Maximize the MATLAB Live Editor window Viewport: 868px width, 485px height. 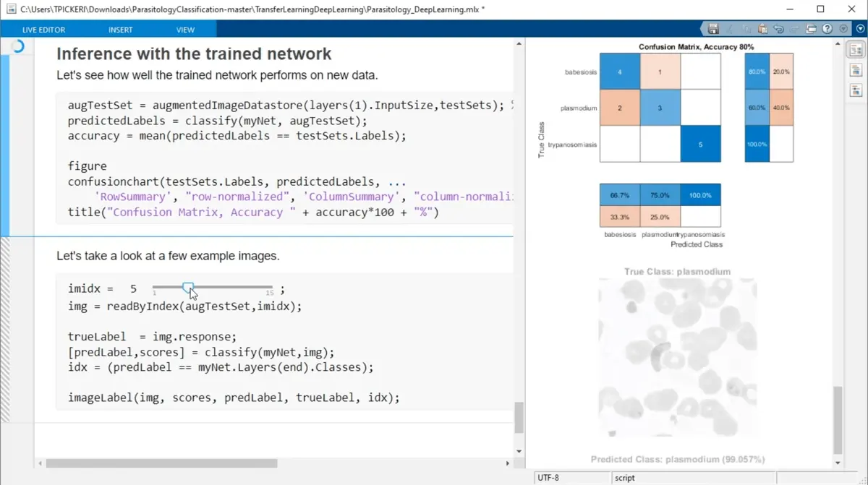820,9
